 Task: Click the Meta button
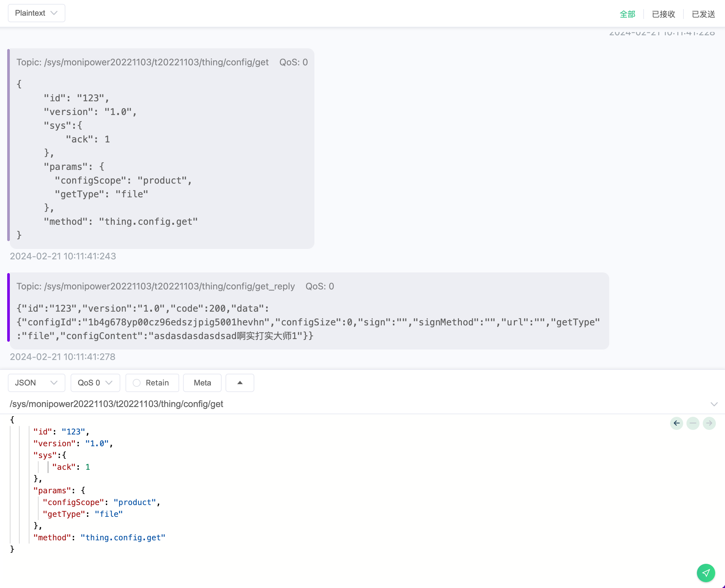click(x=202, y=383)
